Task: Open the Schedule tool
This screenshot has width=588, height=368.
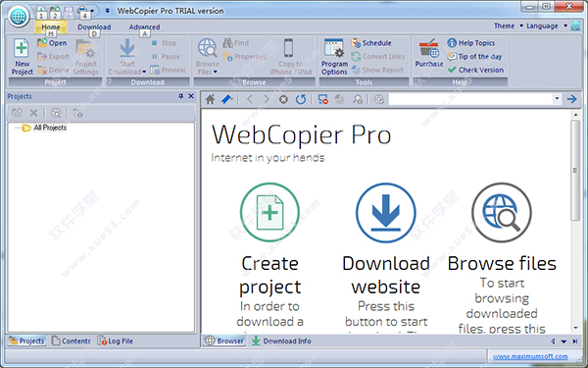Action: coord(370,43)
